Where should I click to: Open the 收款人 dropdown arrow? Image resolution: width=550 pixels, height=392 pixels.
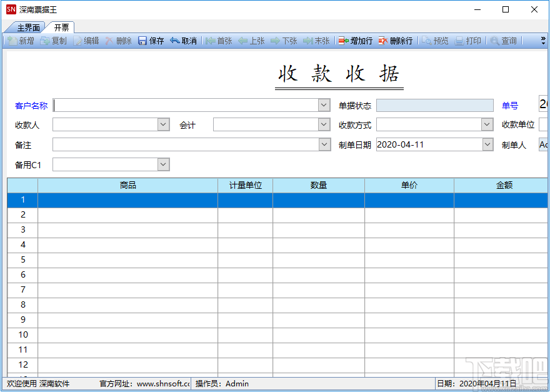coord(164,124)
